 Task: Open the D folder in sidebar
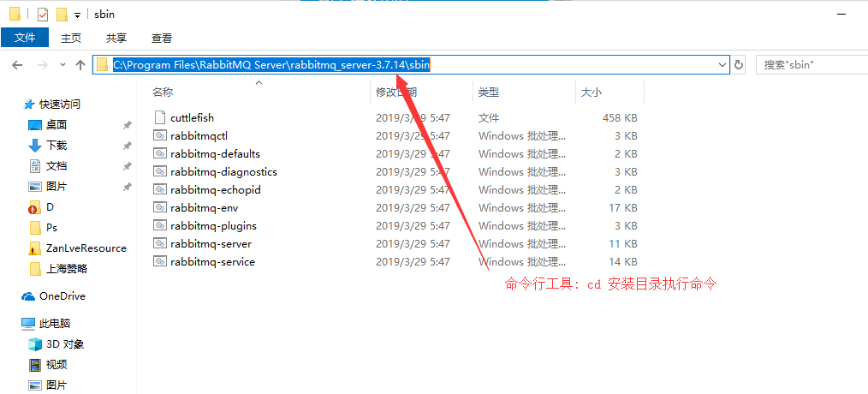(x=50, y=206)
